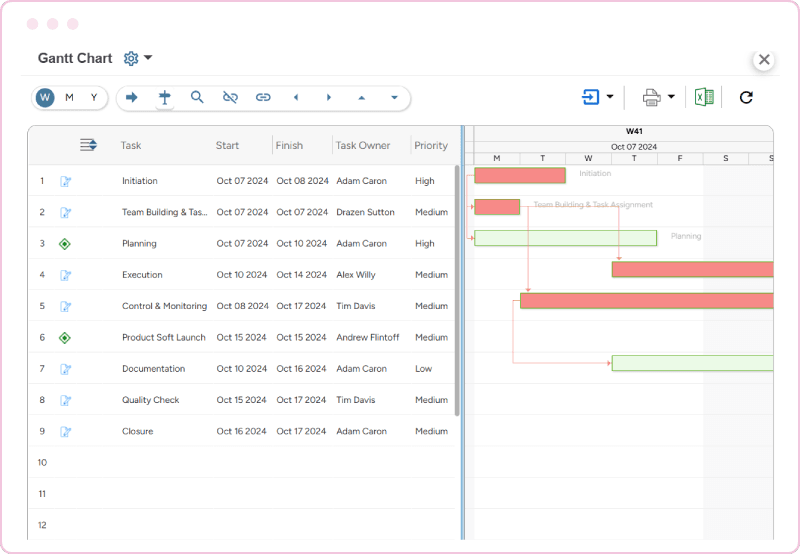Switch to the M month view

69,97
